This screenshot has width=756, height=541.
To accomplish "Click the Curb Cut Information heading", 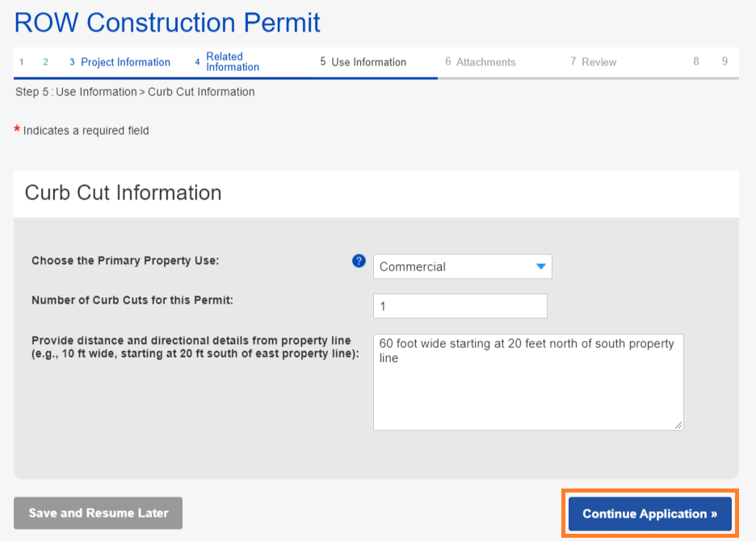I will click(x=123, y=193).
